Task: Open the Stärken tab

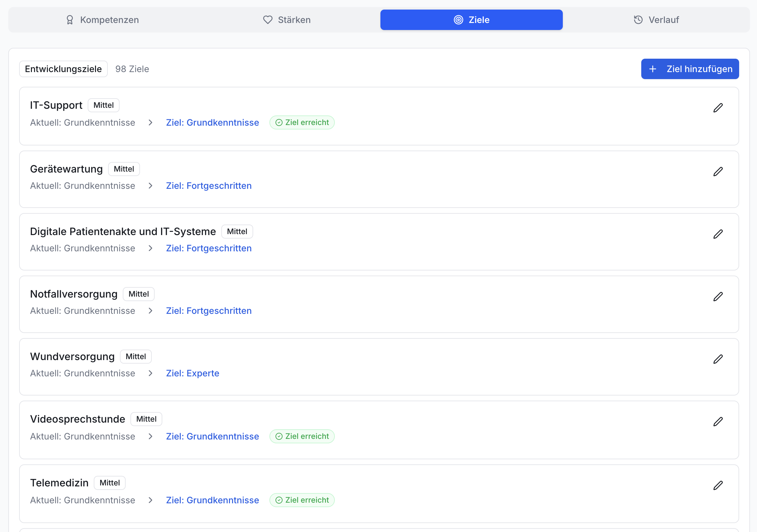Action: coord(287,20)
